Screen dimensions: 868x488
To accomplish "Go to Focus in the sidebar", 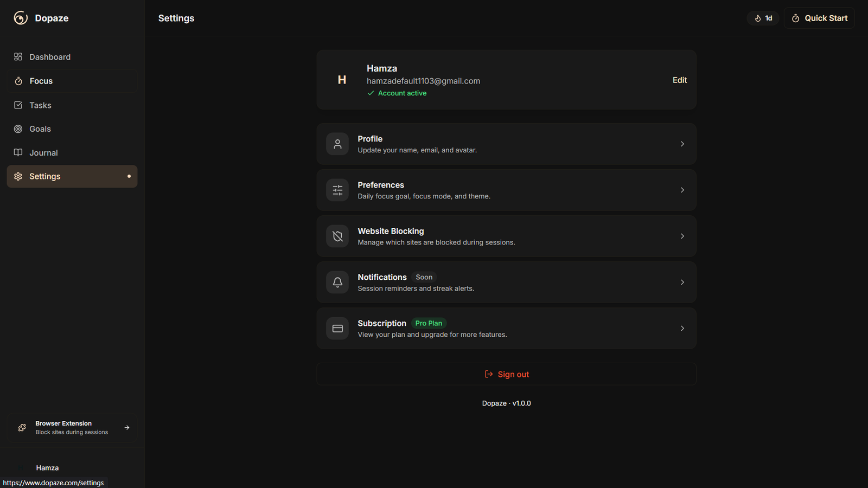I will pyautogui.click(x=41, y=81).
